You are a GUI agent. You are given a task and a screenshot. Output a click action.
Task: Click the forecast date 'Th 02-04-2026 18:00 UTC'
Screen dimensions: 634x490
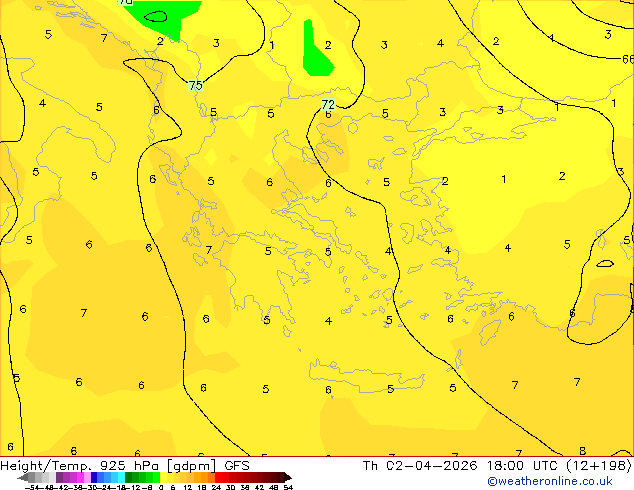point(461,465)
